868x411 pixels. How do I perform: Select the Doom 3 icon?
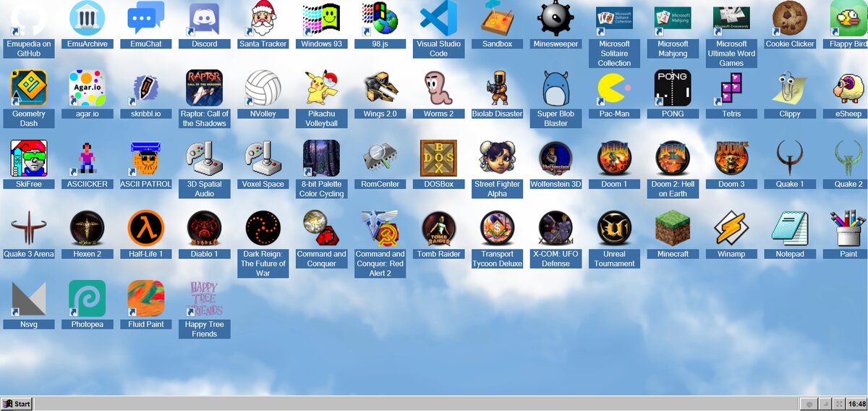[x=731, y=158]
